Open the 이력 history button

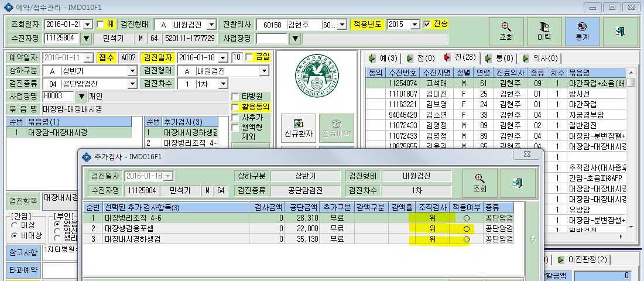[x=544, y=32]
